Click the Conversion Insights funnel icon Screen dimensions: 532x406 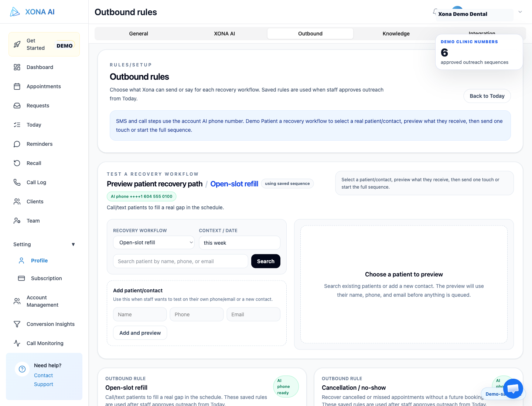tap(17, 324)
